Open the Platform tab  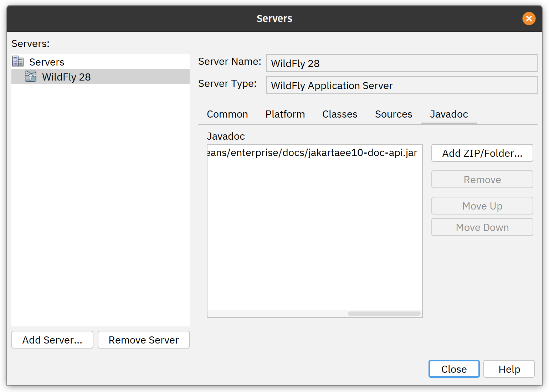pyautogui.click(x=285, y=114)
